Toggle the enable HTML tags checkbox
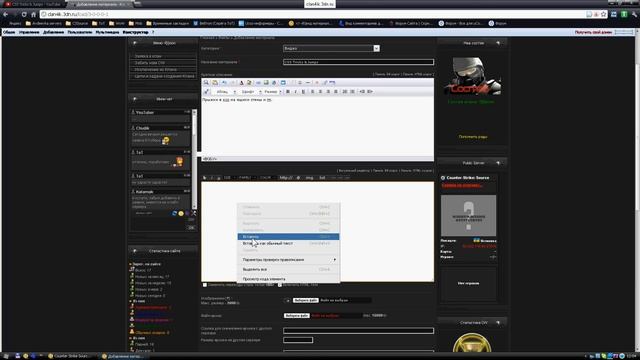 tap(280, 284)
